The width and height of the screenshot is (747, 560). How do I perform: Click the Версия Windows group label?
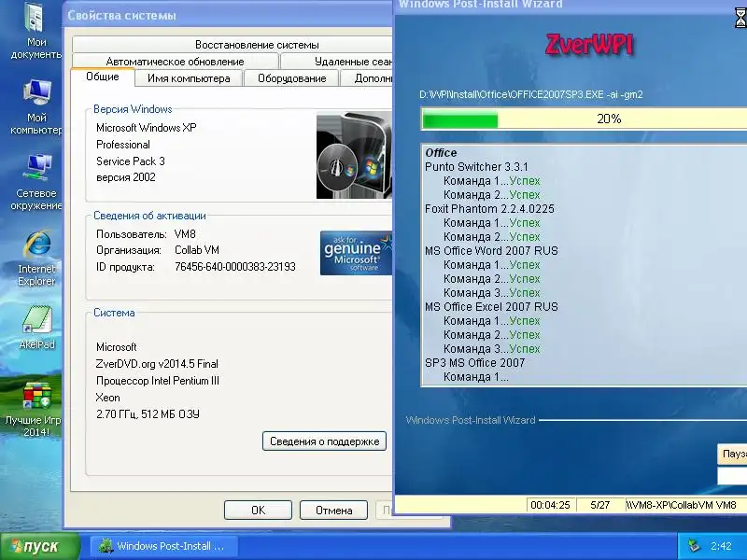pyautogui.click(x=133, y=109)
